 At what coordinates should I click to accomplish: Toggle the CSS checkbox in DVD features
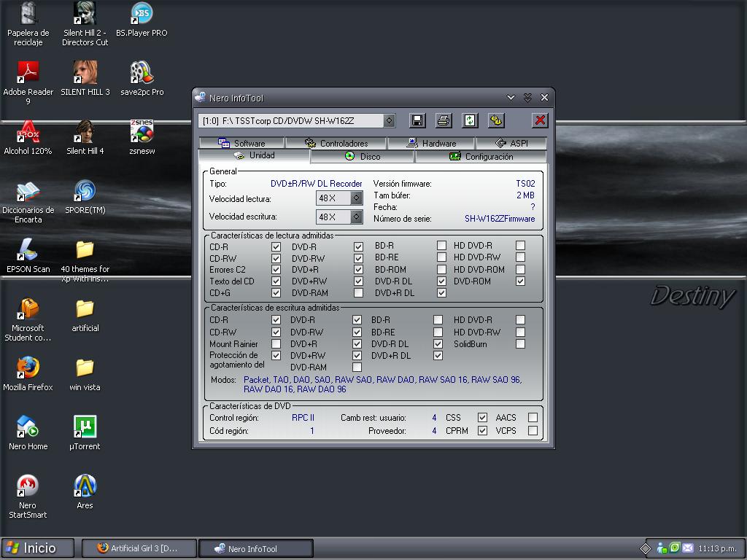pyautogui.click(x=483, y=418)
